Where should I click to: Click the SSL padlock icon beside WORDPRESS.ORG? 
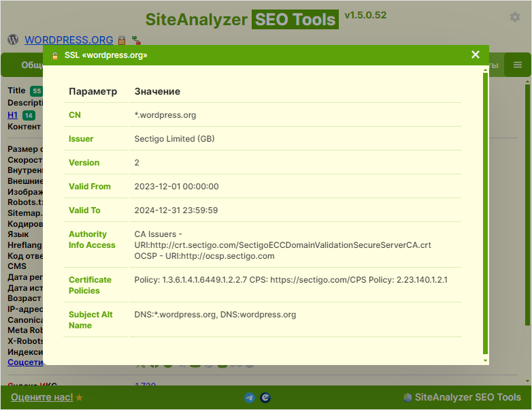click(x=122, y=40)
